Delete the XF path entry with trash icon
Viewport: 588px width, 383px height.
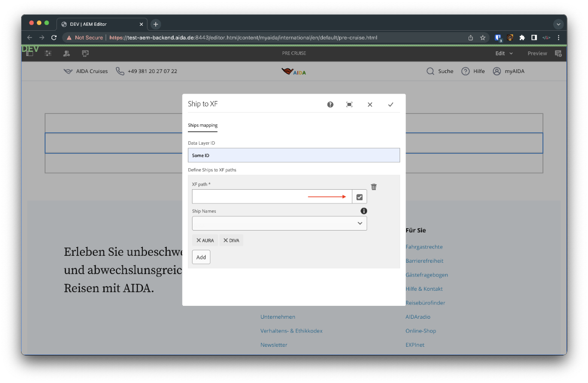(x=374, y=187)
